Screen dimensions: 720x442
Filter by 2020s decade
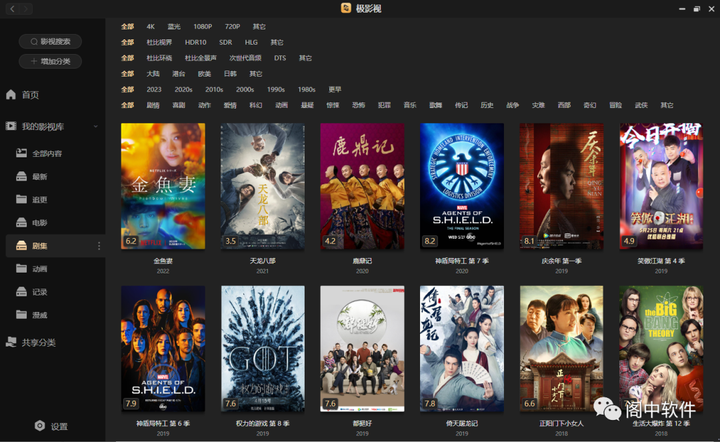184,89
